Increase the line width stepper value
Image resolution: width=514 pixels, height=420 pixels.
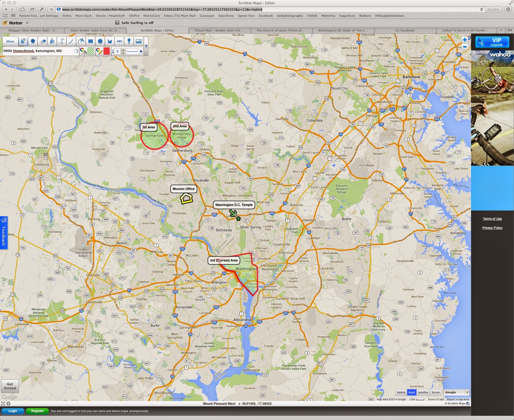[123, 50]
